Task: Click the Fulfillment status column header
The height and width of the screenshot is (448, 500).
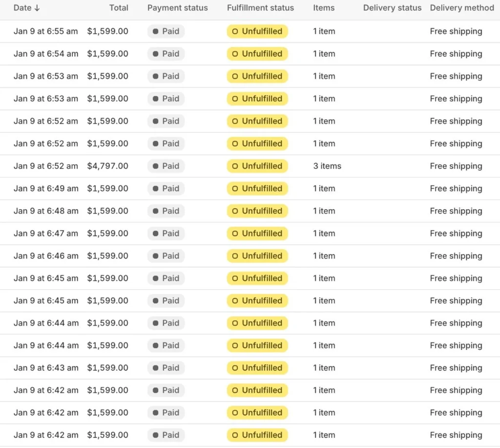Action: point(260,8)
